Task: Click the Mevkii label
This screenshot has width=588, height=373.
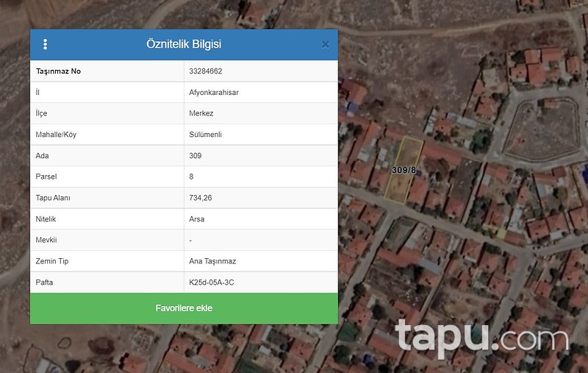Action: [46, 240]
